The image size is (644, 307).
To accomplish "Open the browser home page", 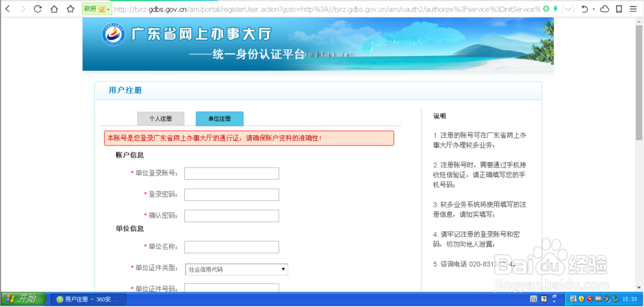I will [54, 8].
